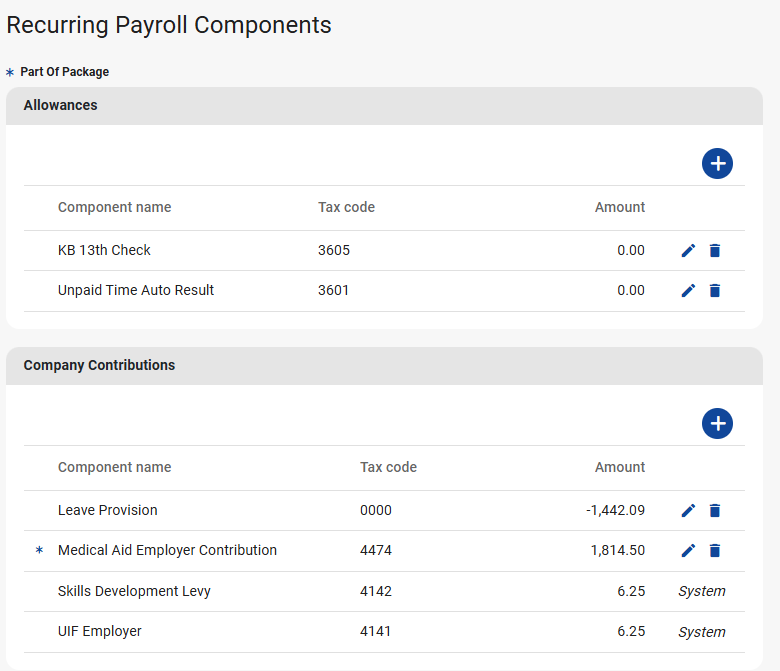This screenshot has width=780, height=671.
Task: Collapse the Company Contributions section header
Action: tap(384, 365)
